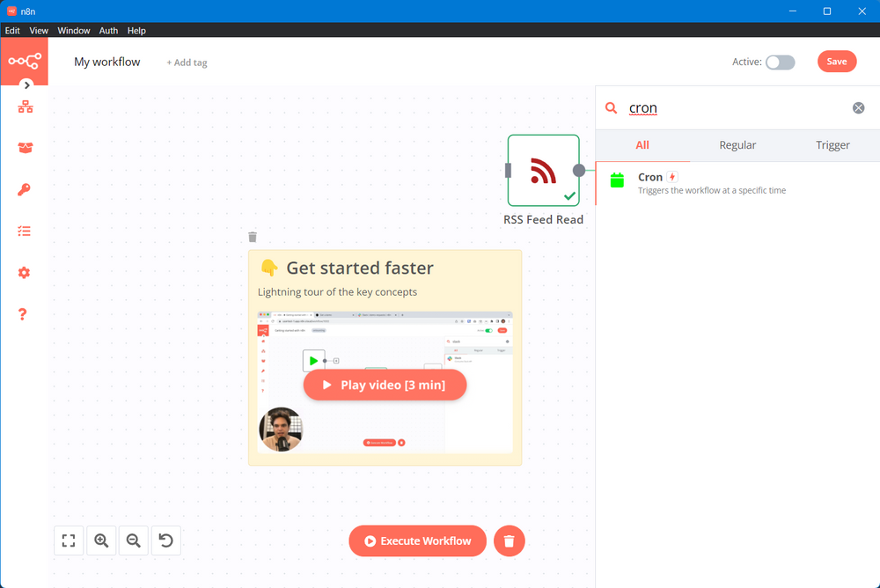This screenshot has width=880, height=588.
Task: Zoom in on the canvas
Action: tap(101, 540)
